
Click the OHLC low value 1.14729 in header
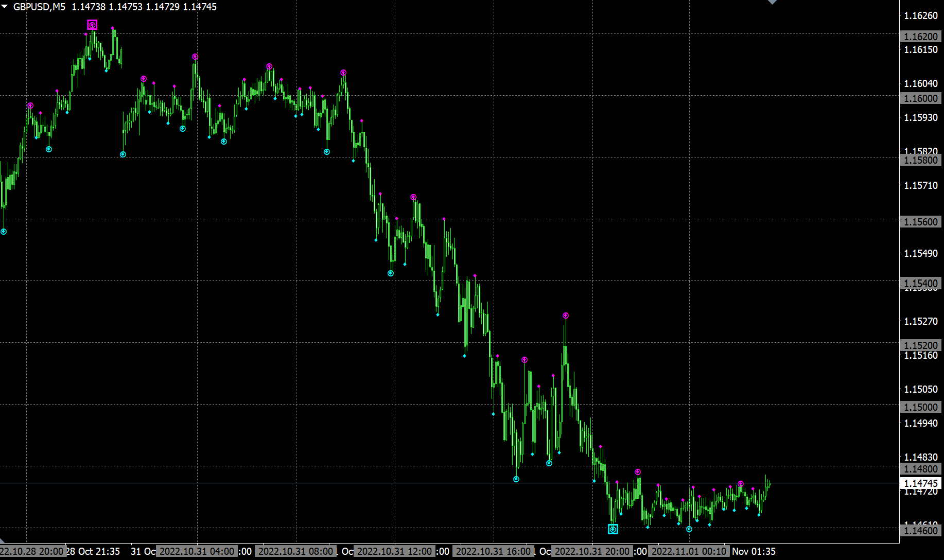pyautogui.click(x=163, y=7)
